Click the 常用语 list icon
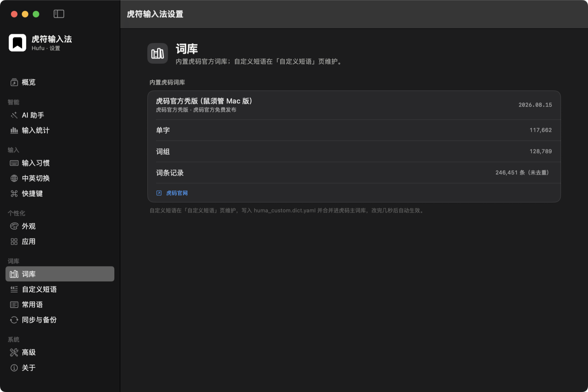This screenshot has height=392, width=588. pyautogui.click(x=14, y=304)
